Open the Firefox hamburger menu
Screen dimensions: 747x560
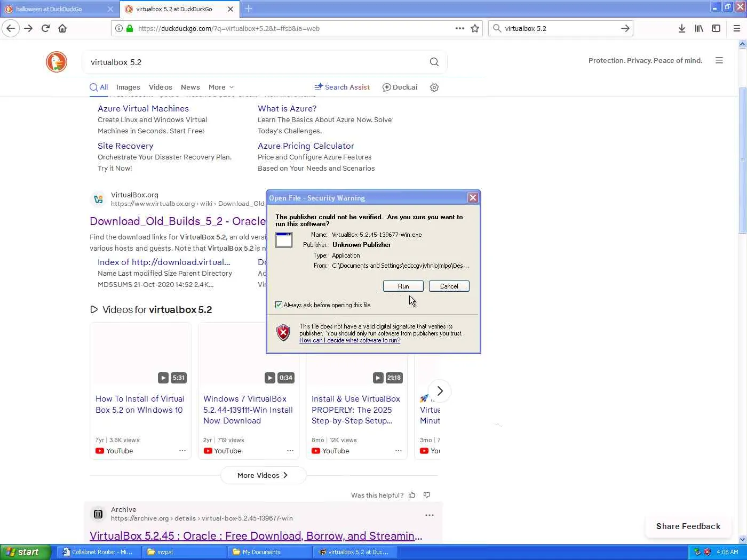pyautogui.click(x=737, y=28)
